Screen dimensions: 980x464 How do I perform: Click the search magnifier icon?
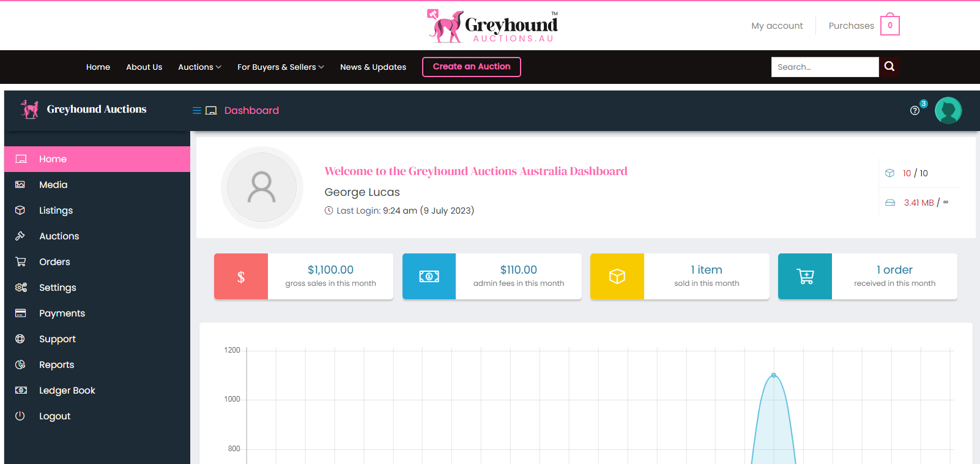(x=889, y=67)
